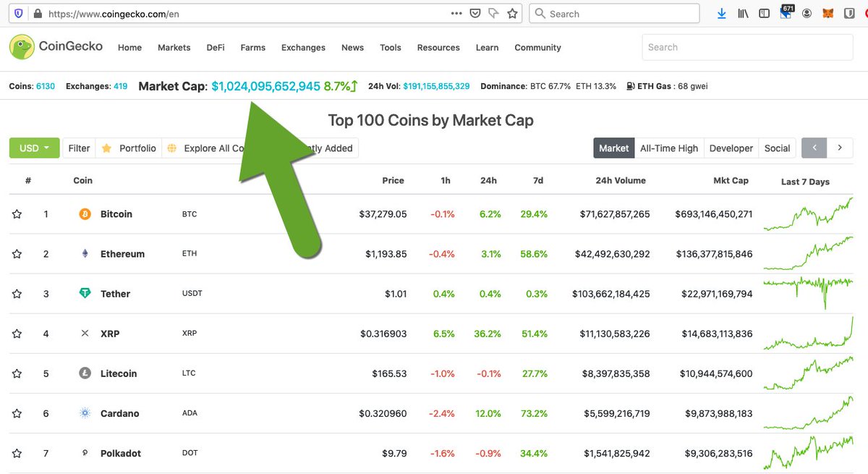Favorite Ethereum with its star

[17, 254]
